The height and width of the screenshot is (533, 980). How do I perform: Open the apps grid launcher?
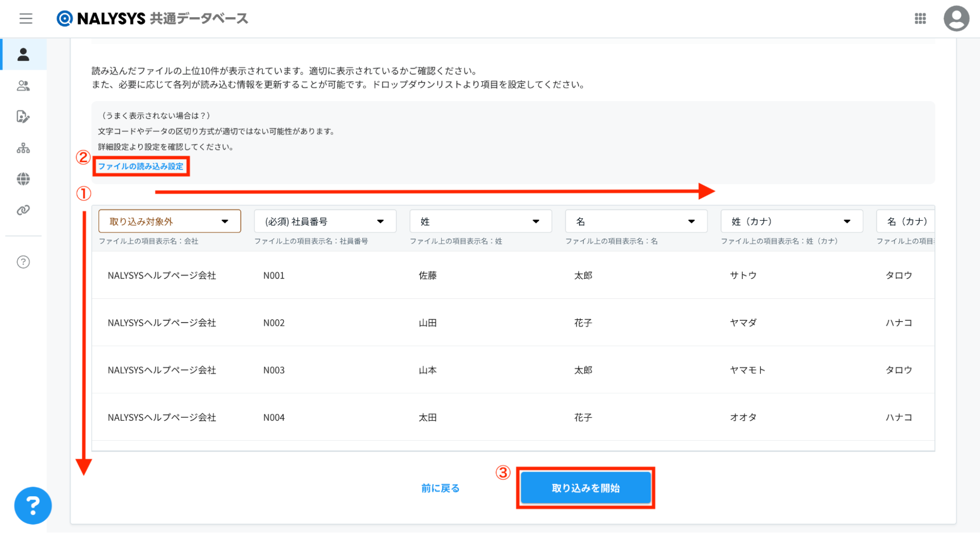(920, 19)
